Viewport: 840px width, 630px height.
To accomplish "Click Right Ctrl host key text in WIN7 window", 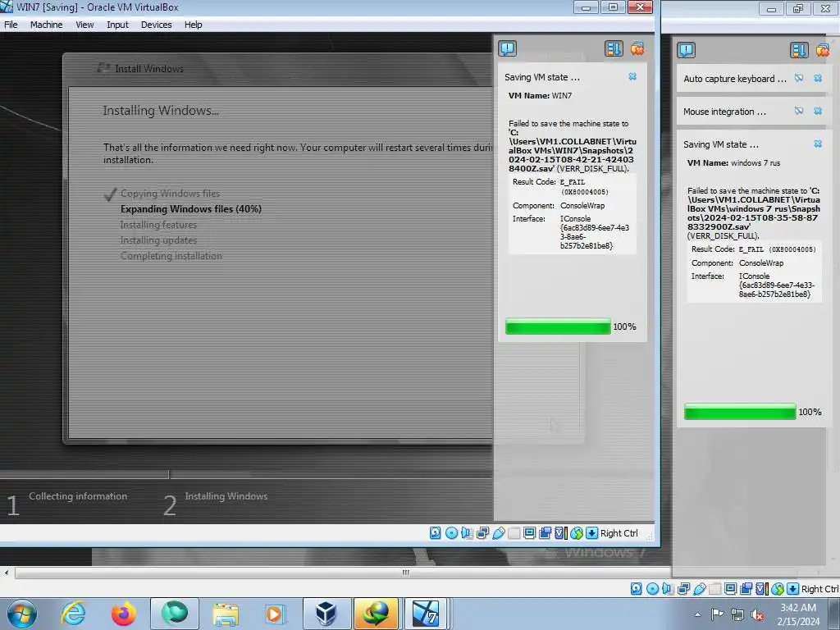I will [619, 533].
